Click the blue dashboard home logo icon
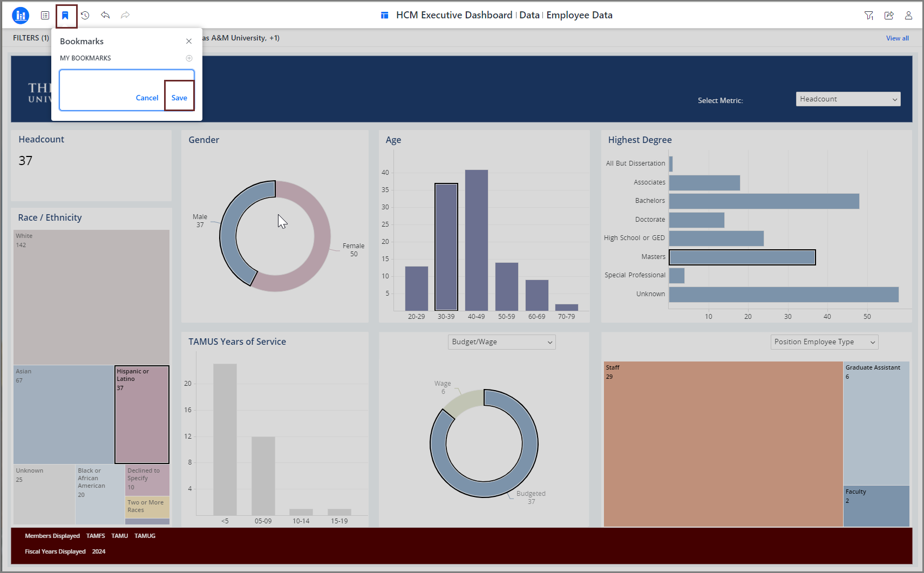 (x=21, y=16)
